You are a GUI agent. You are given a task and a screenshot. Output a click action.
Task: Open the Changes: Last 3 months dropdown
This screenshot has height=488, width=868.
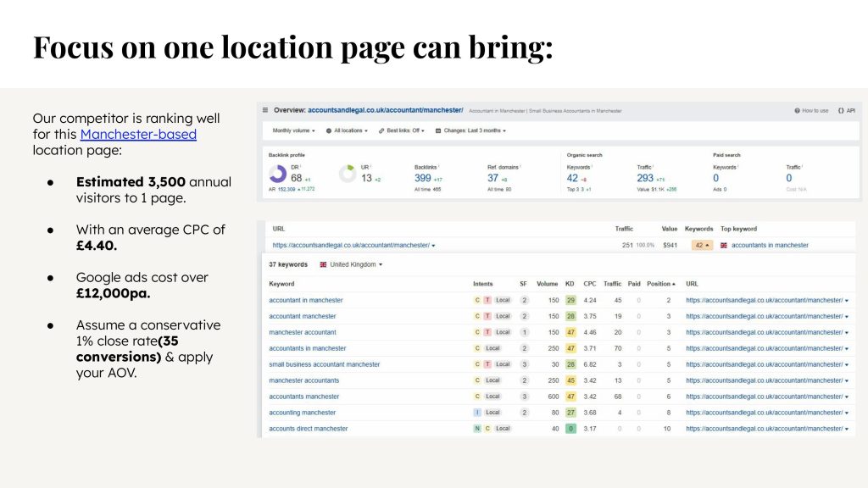[x=470, y=130]
